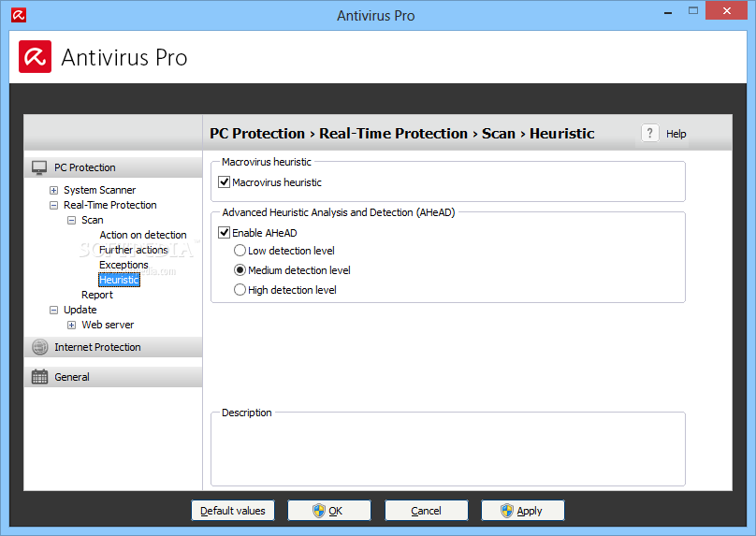Toggle the Macrovirus heuristic checkbox

tap(225, 182)
